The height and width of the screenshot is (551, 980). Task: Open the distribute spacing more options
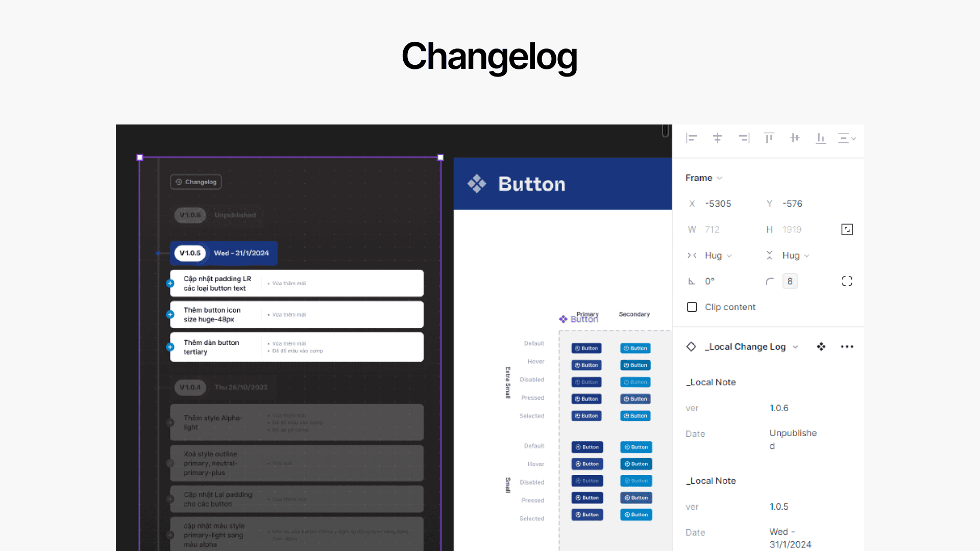tap(847, 138)
